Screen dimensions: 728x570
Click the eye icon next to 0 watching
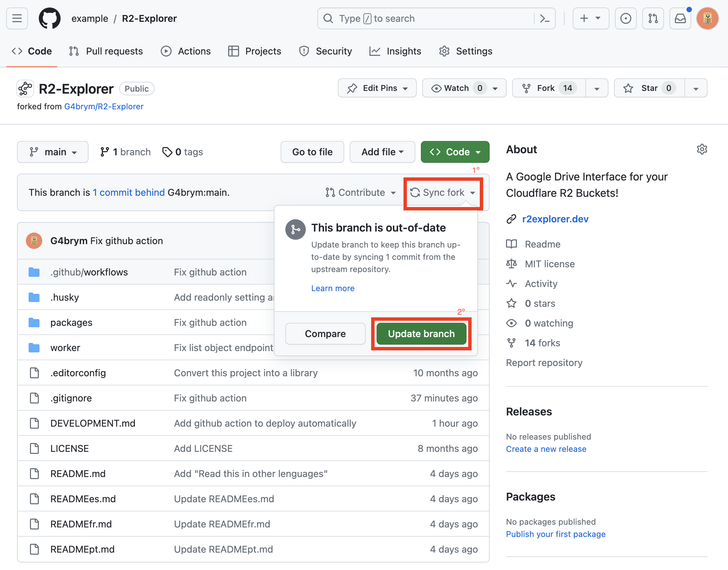[511, 323]
